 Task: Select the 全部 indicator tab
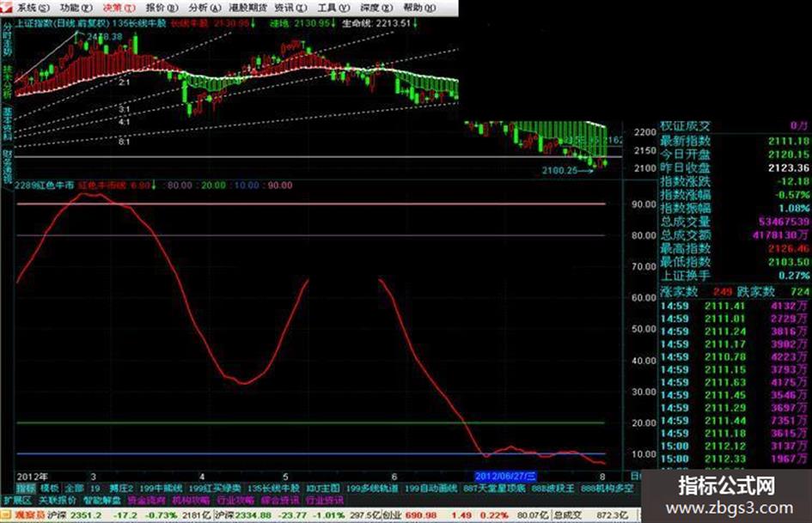(x=74, y=489)
